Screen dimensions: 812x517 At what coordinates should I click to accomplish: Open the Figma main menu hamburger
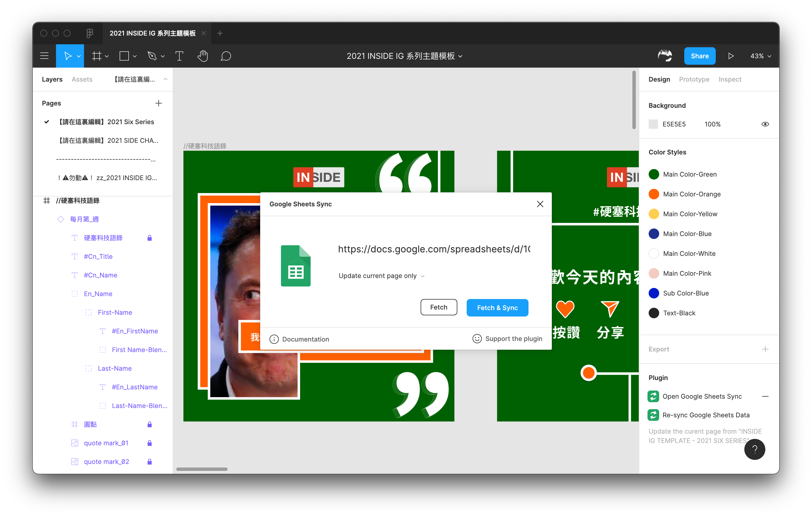[44, 56]
